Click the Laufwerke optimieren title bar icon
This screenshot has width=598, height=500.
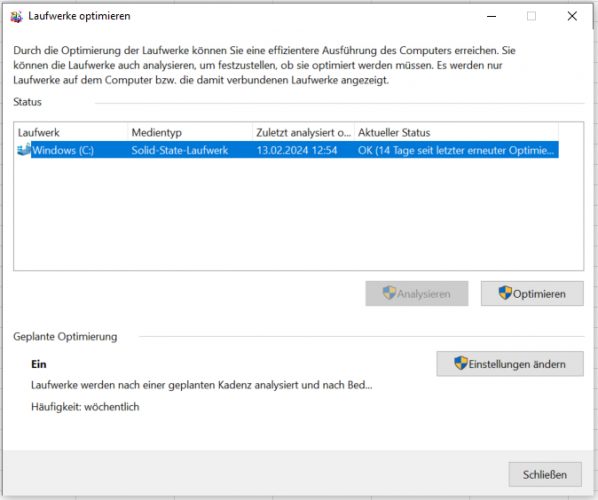pyautogui.click(x=16, y=16)
